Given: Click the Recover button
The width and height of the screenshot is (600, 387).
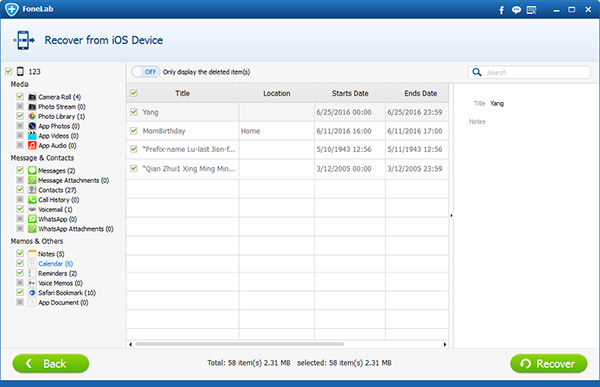Looking at the screenshot, I should pos(549,363).
